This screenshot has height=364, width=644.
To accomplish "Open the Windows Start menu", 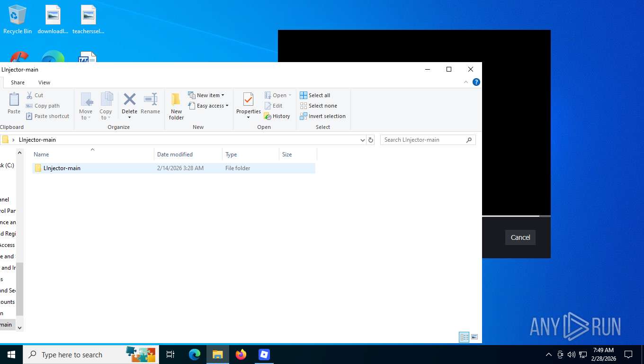I will point(11,355).
